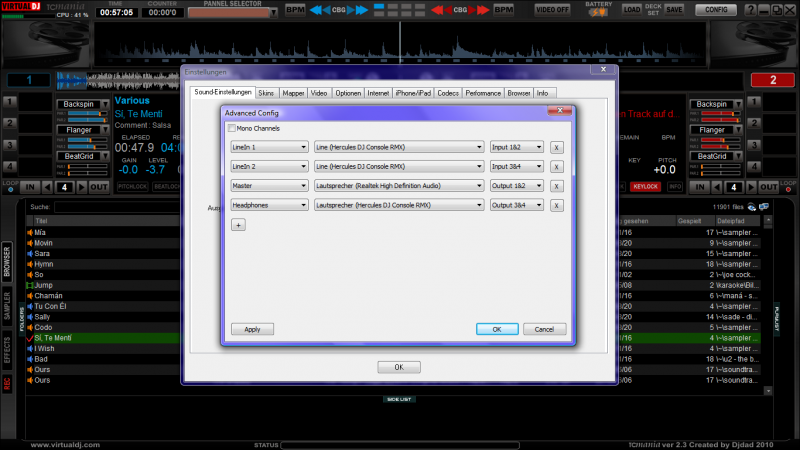Click the CONFIG button

[716, 10]
